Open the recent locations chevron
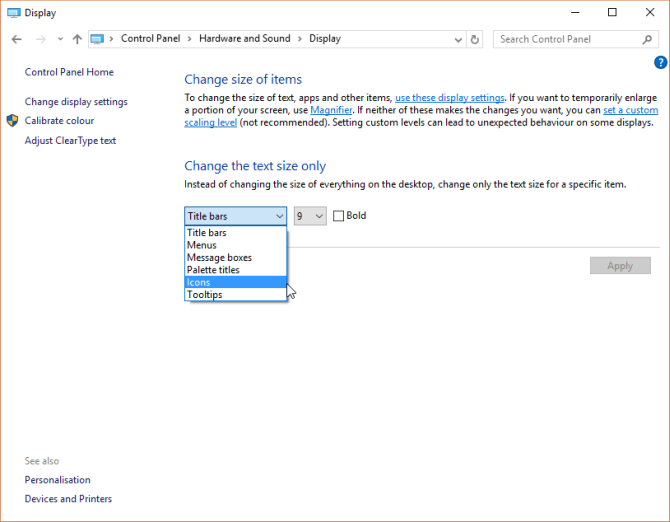This screenshot has height=522, width=670. (60, 39)
